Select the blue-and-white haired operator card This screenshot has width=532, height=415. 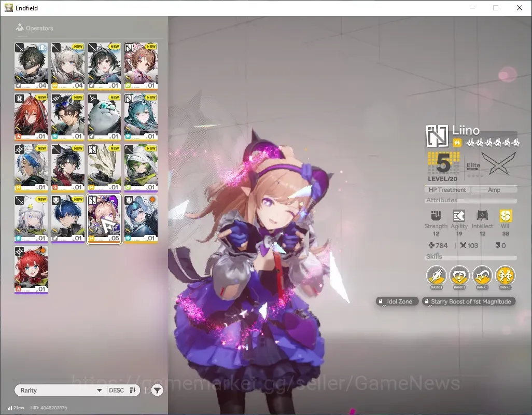click(31, 168)
